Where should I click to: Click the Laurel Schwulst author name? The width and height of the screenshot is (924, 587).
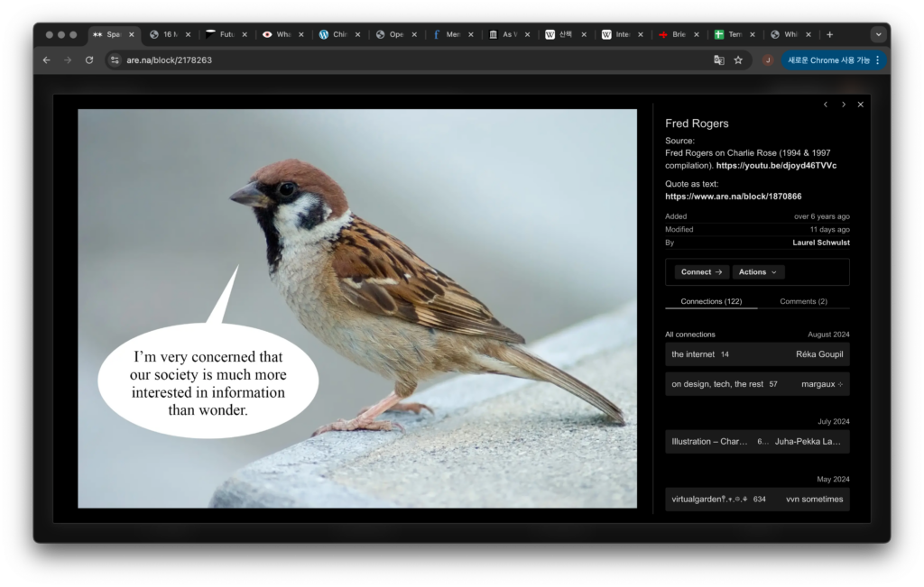(822, 243)
